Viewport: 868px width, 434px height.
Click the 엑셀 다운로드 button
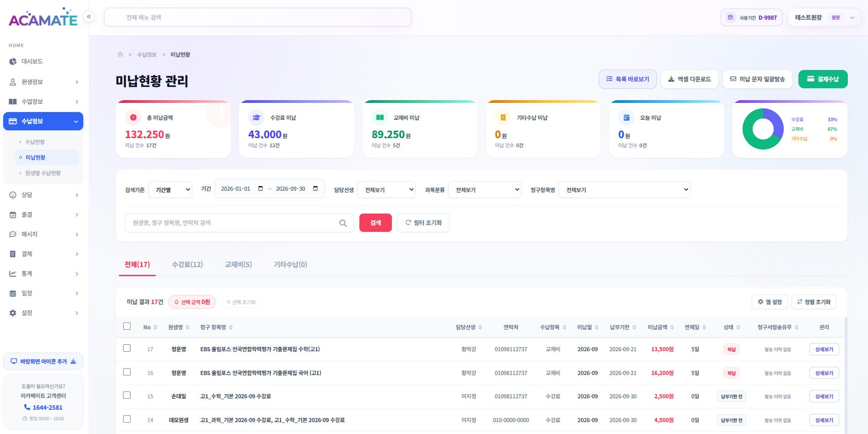click(x=689, y=79)
